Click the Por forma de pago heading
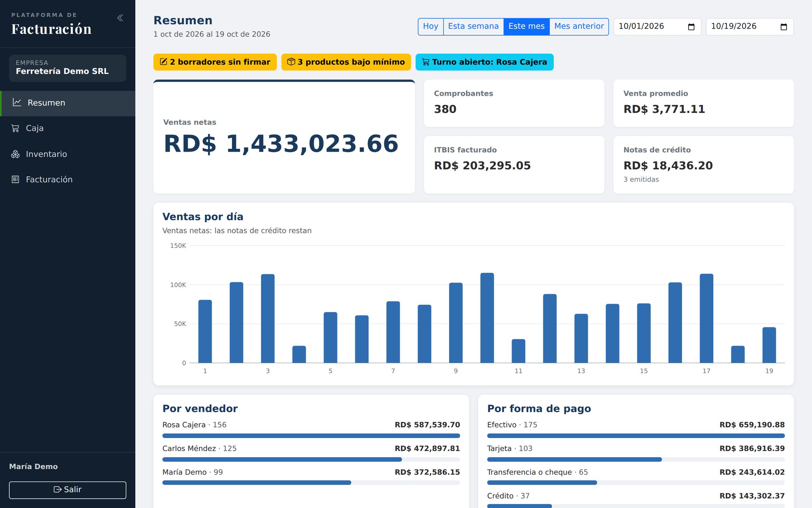 coord(539,408)
